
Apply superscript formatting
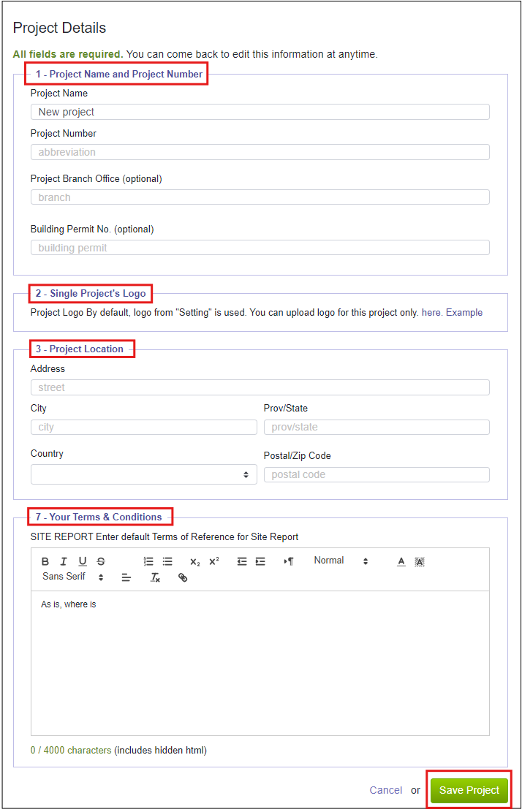(214, 561)
